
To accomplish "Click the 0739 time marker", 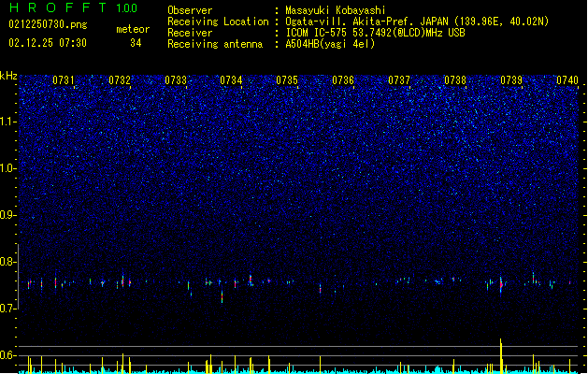I will 511,80.
